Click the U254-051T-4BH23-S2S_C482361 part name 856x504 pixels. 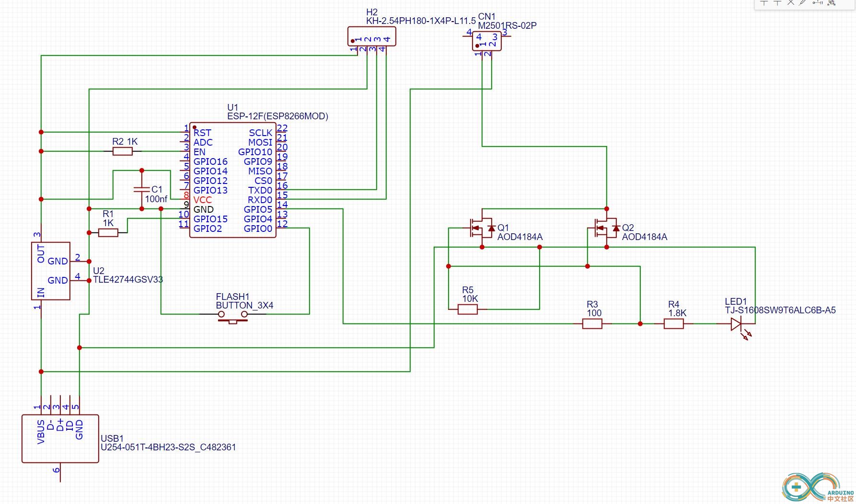[168, 447]
